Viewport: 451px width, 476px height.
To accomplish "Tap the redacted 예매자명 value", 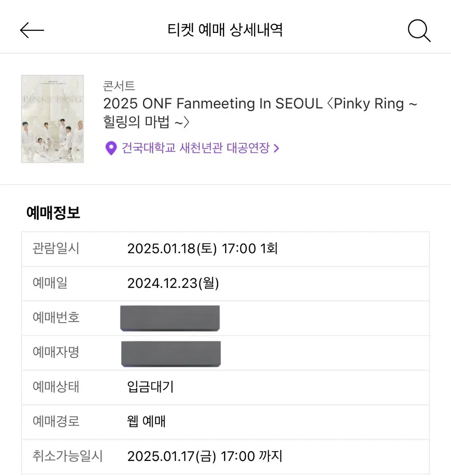I will pyautogui.click(x=171, y=353).
